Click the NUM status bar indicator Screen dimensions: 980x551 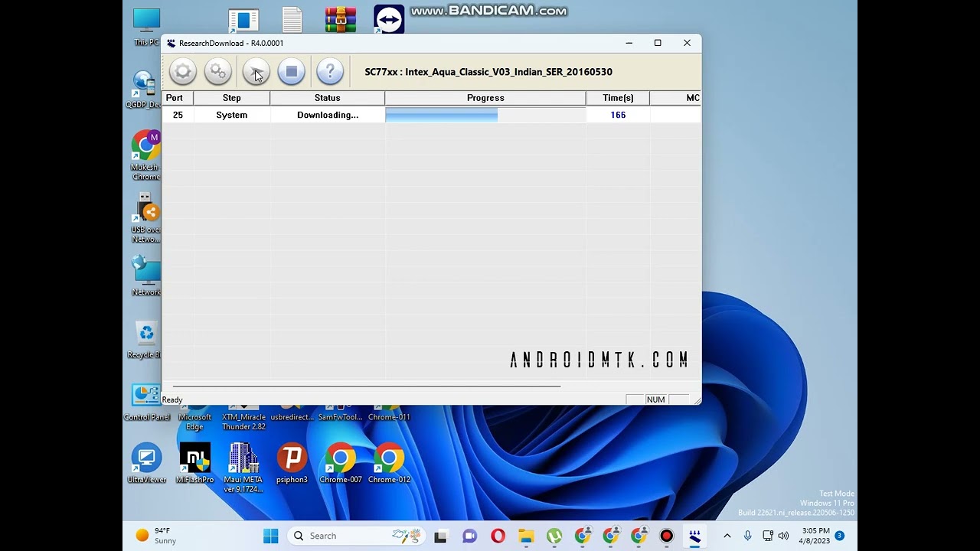655,399
